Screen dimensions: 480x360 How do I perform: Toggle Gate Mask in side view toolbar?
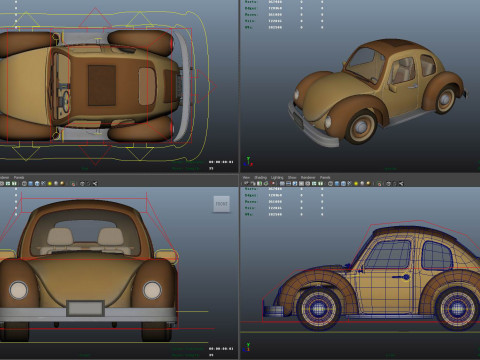pos(301,184)
